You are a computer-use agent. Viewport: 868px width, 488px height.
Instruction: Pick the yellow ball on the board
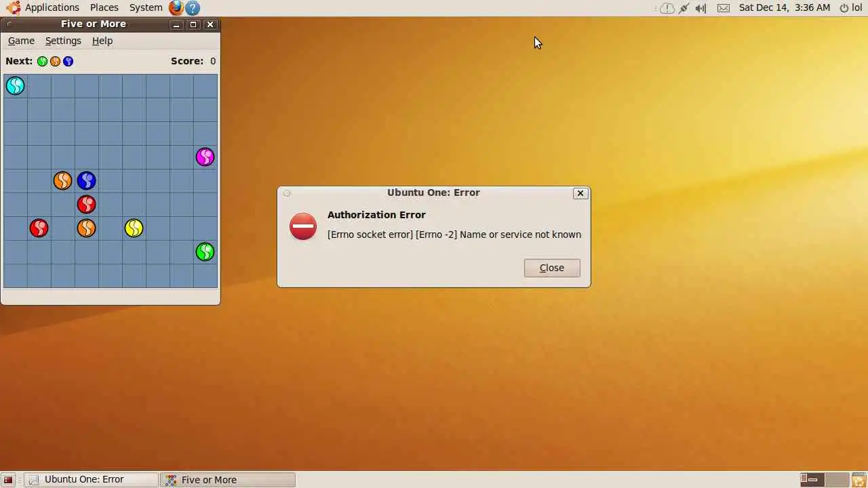pos(134,228)
